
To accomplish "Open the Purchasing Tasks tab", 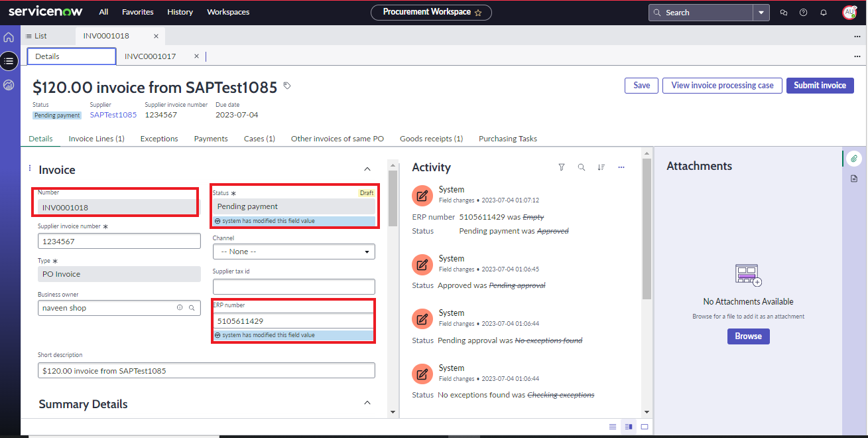I will (x=508, y=139).
